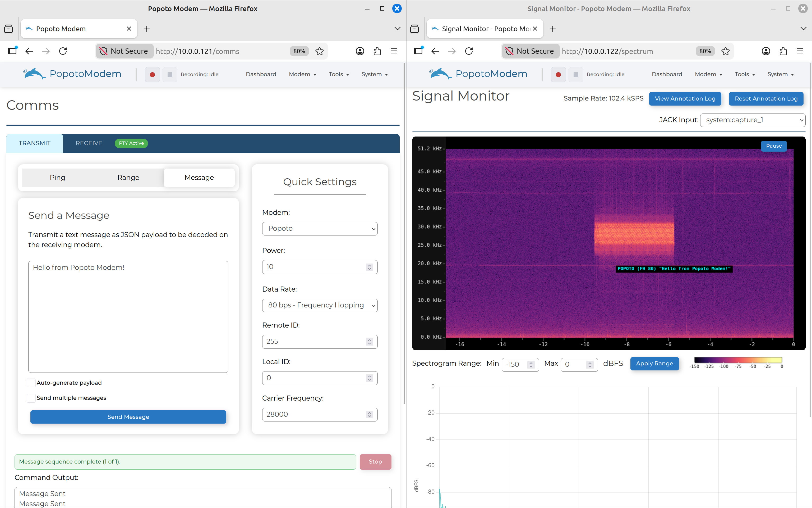The image size is (812, 508).
Task: Open hamburger application menu in left Firefox window
Action: (394, 51)
